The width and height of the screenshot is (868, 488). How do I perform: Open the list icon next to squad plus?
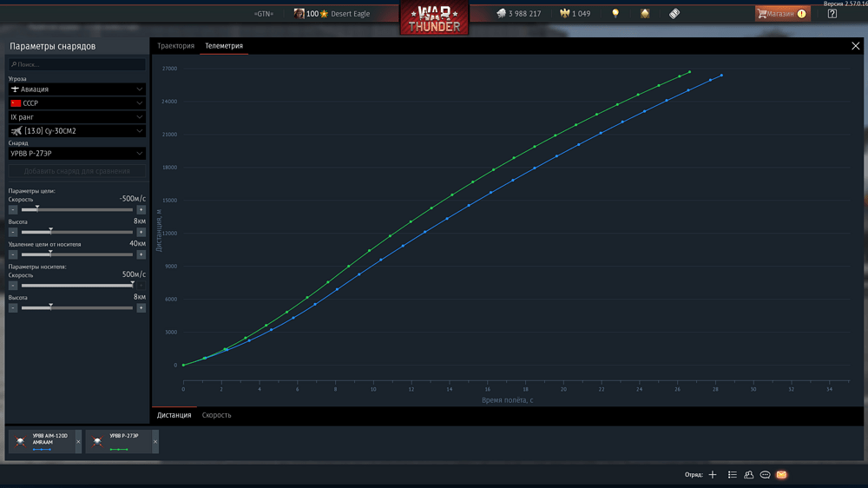pyautogui.click(x=733, y=475)
